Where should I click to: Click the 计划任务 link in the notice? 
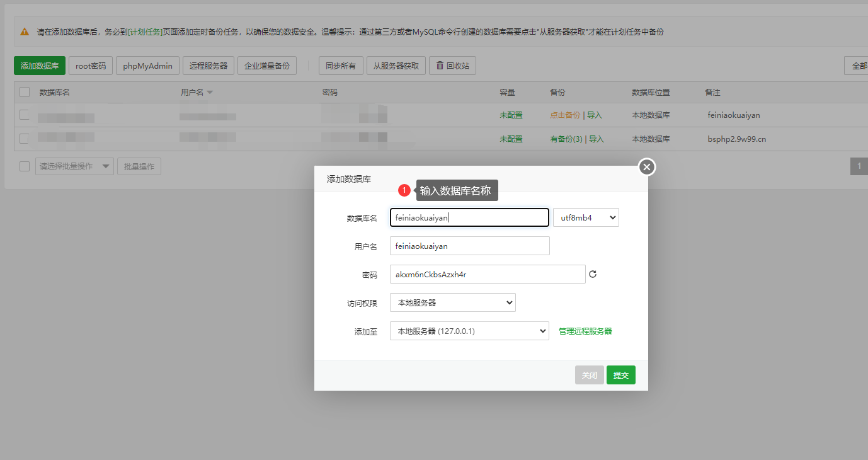[x=145, y=32]
